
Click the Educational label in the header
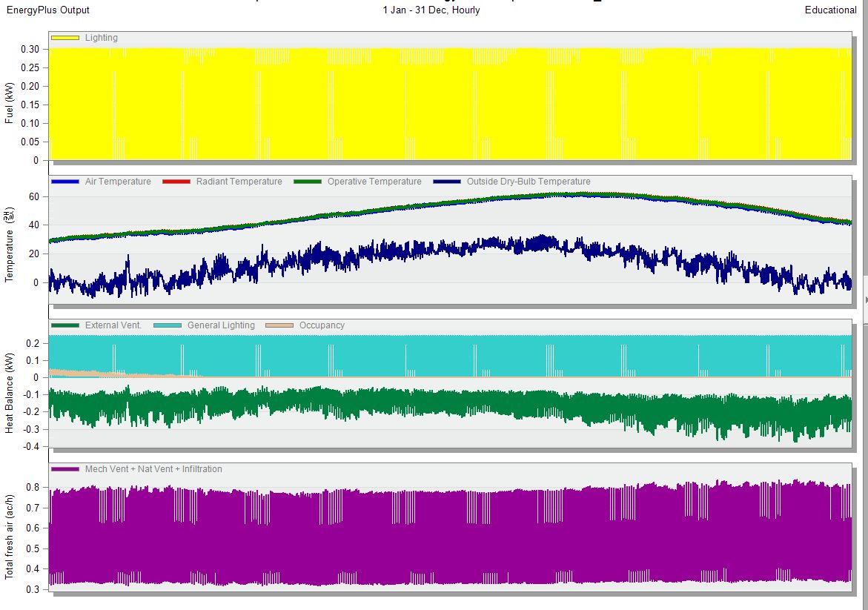point(830,10)
